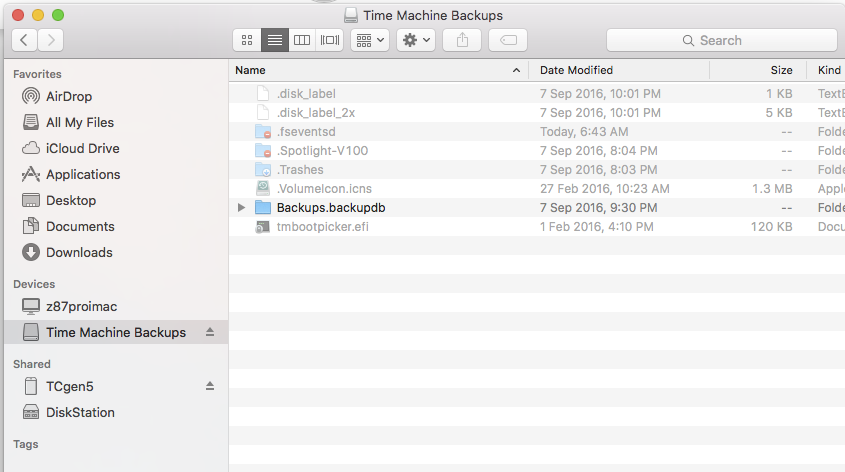Select TCgen5 under Shared
The width and height of the screenshot is (845, 472).
click(x=70, y=386)
